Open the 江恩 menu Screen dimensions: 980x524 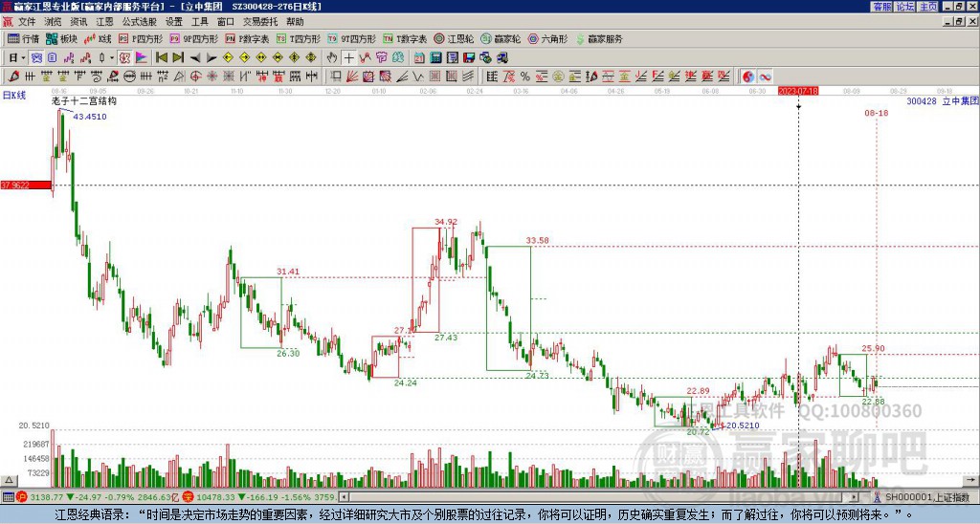pos(104,22)
